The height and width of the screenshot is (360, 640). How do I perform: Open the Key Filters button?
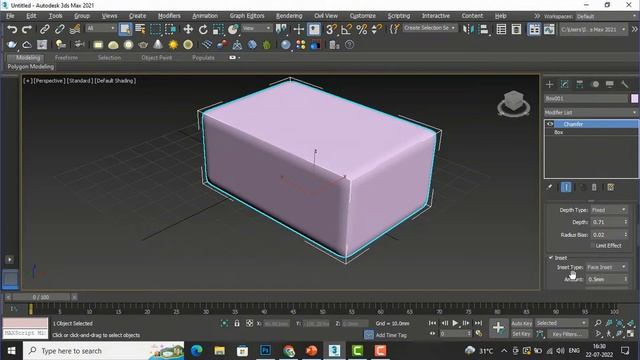[x=567, y=334]
